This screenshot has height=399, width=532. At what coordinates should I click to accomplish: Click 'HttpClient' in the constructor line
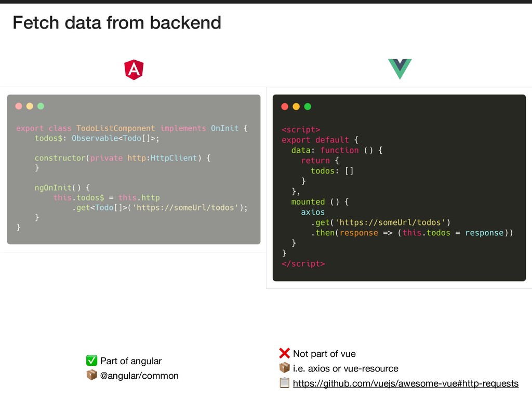click(174, 158)
